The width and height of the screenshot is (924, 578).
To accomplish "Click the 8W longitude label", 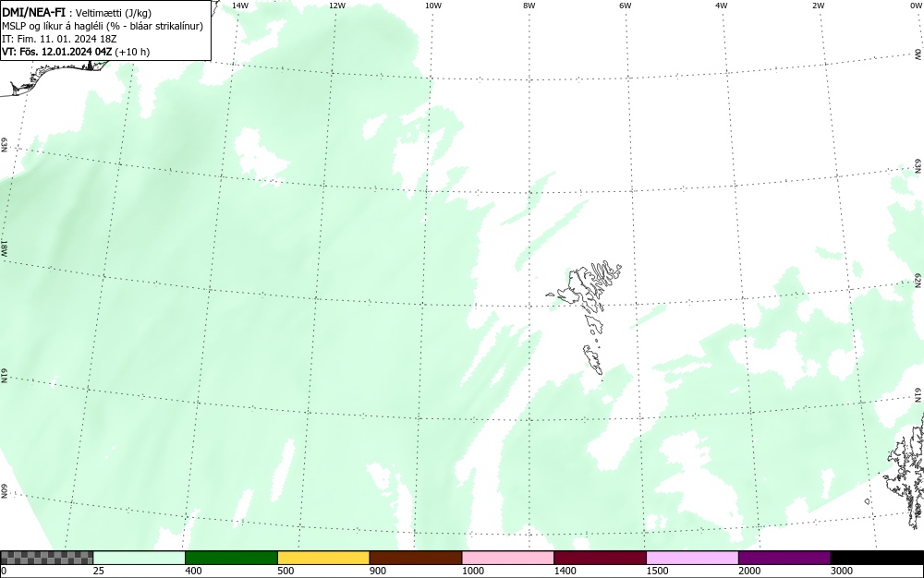I will pyautogui.click(x=529, y=6).
